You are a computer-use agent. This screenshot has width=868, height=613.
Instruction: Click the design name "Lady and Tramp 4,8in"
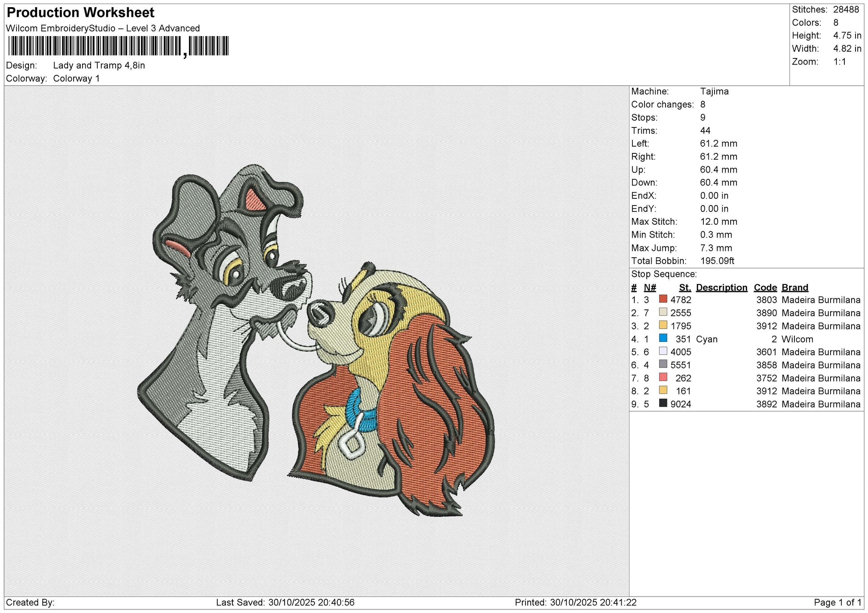tap(99, 66)
